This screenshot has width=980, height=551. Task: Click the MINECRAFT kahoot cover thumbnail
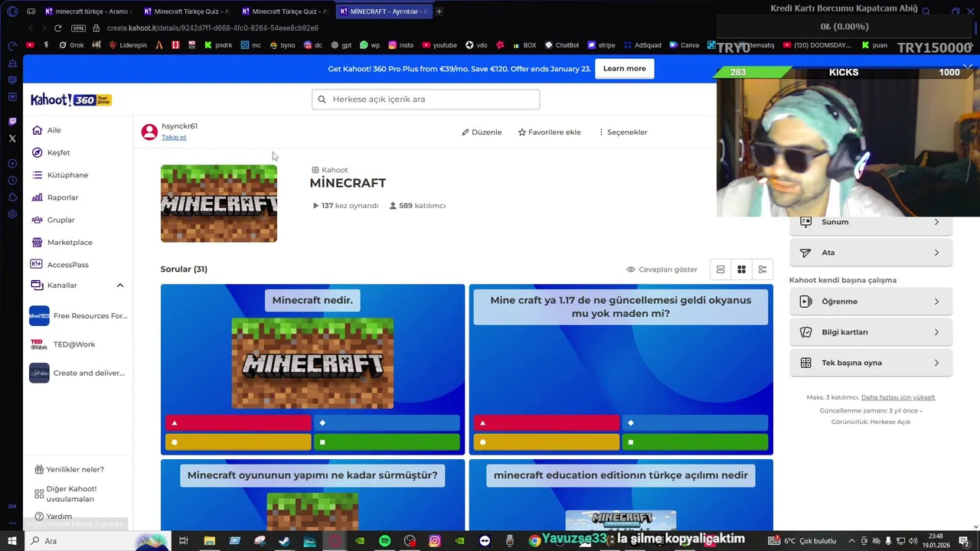[219, 204]
